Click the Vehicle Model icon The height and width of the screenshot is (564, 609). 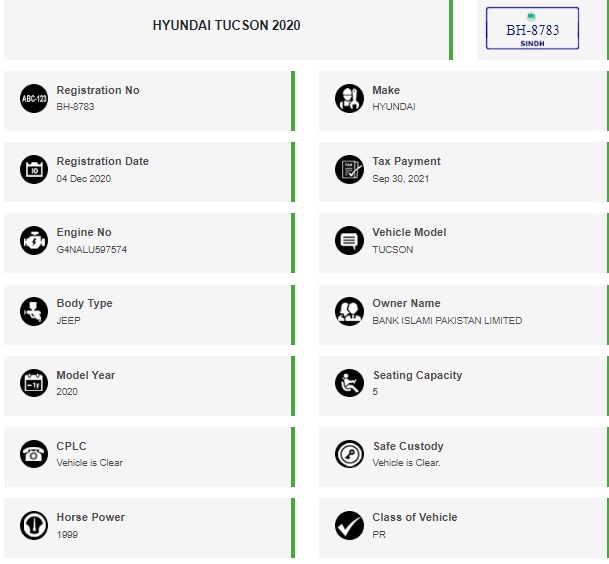pos(349,240)
